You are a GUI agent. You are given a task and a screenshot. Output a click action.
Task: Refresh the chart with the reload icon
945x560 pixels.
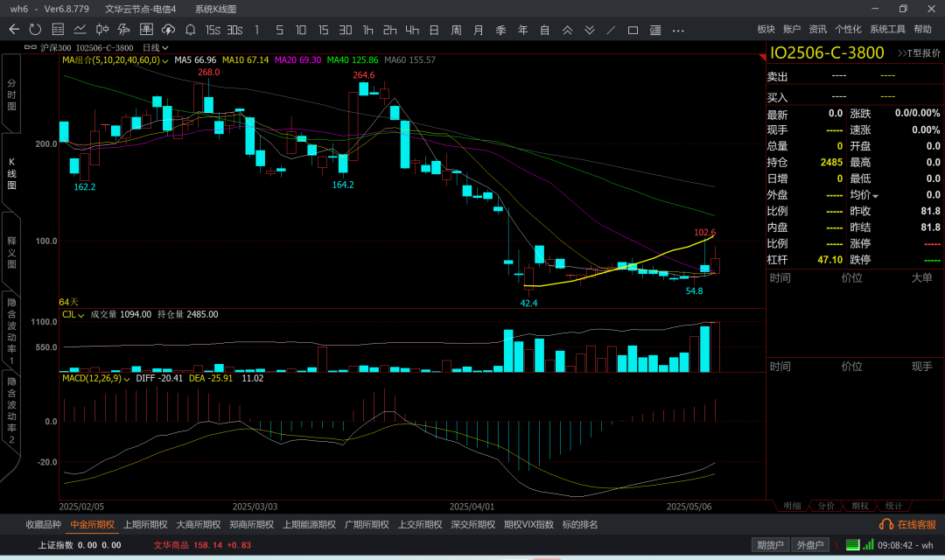35,30
